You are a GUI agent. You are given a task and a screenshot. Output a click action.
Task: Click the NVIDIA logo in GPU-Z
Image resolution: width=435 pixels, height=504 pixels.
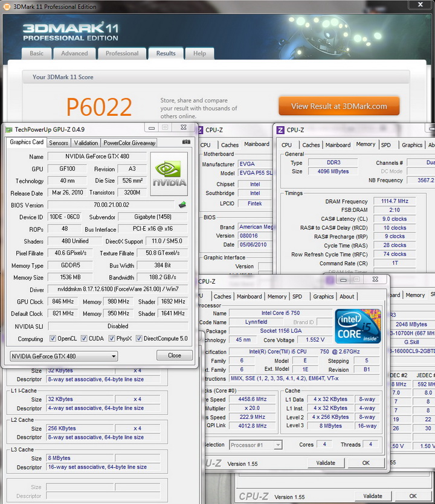tap(169, 174)
